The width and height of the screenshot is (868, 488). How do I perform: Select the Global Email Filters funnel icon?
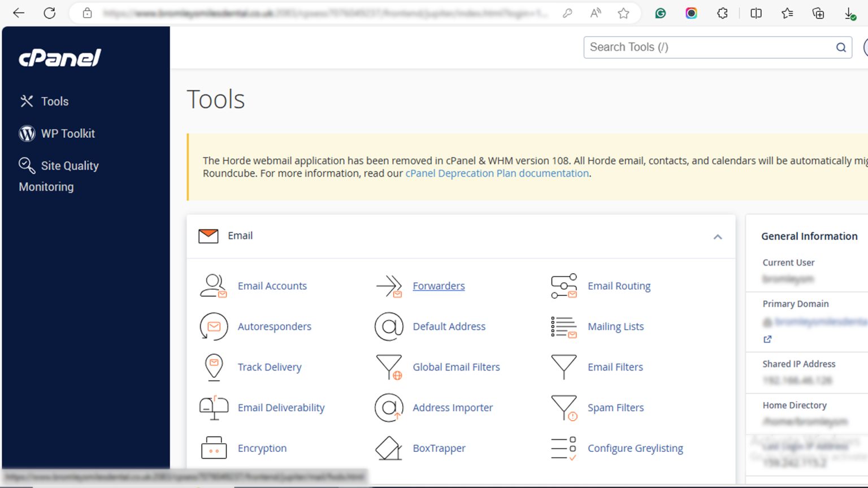point(389,367)
